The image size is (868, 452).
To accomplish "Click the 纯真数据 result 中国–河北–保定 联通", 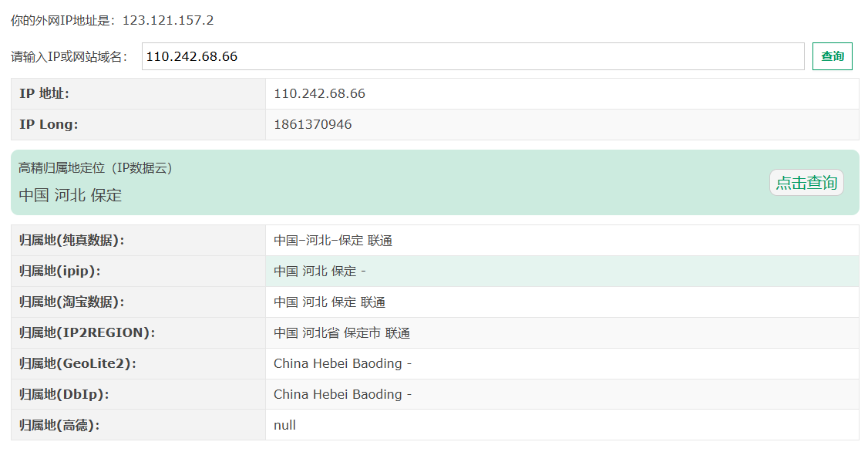I will click(x=333, y=241).
